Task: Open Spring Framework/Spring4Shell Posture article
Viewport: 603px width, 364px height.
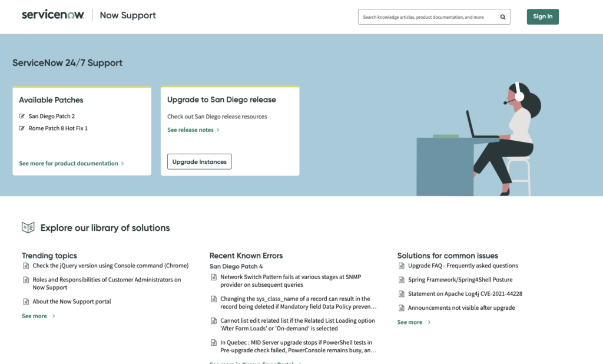Action: 460,280
